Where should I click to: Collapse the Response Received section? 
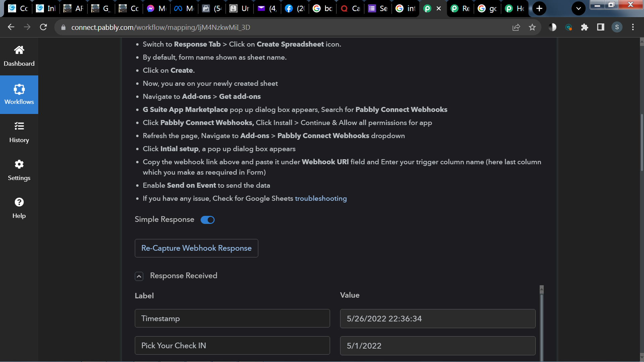click(x=139, y=276)
